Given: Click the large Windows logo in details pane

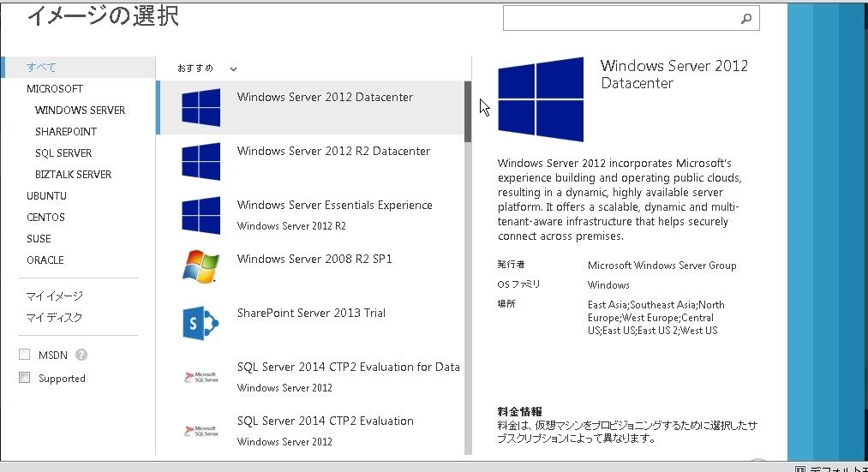Looking at the screenshot, I should pos(541,99).
